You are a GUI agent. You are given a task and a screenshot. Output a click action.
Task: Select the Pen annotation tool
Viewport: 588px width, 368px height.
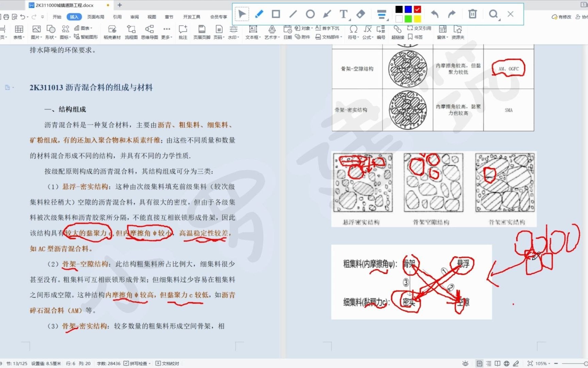click(259, 14)
